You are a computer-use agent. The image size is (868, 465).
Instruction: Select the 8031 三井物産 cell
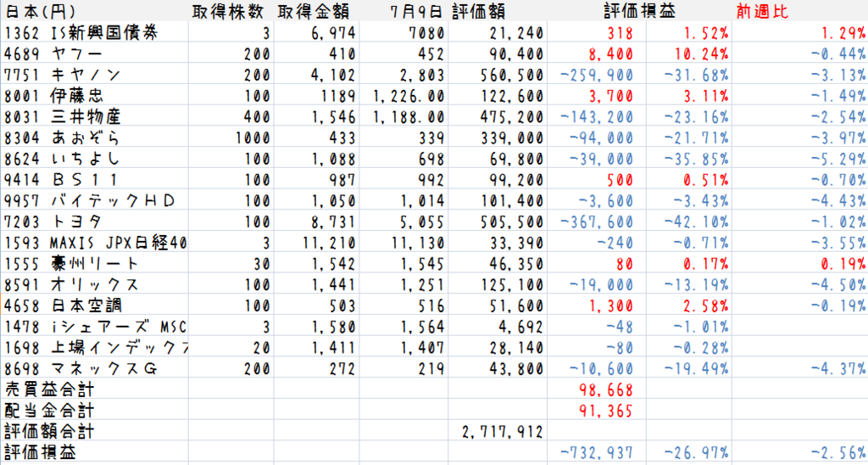point(63,117)
